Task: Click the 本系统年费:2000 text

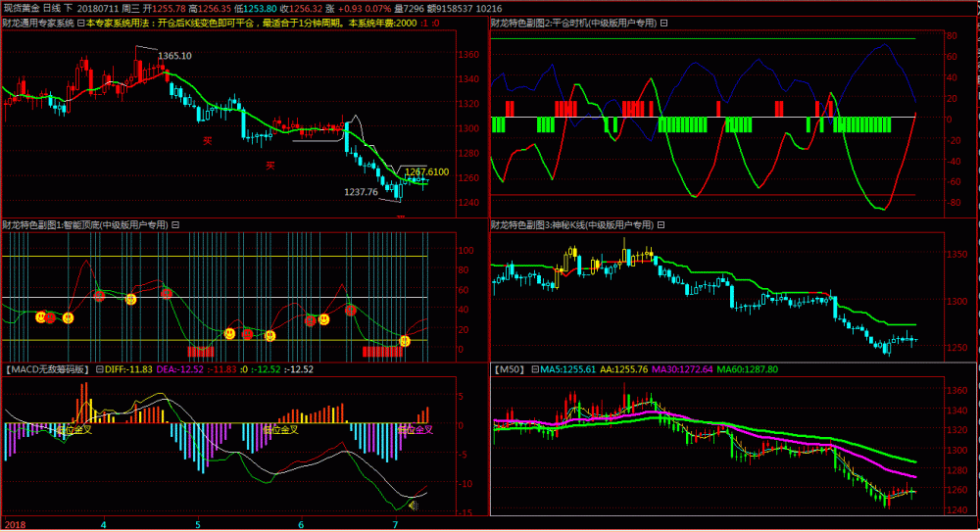Action: pyautogui.click(x=382, y=24)
